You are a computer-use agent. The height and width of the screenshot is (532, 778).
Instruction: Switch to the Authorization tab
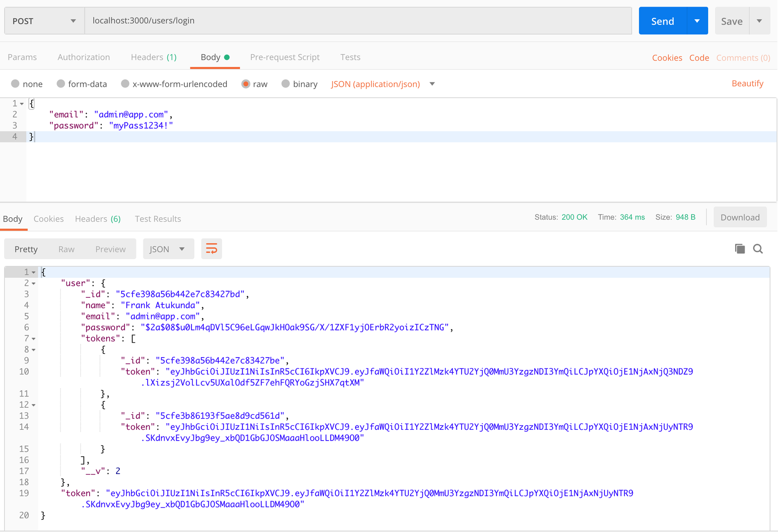point(83,57)
